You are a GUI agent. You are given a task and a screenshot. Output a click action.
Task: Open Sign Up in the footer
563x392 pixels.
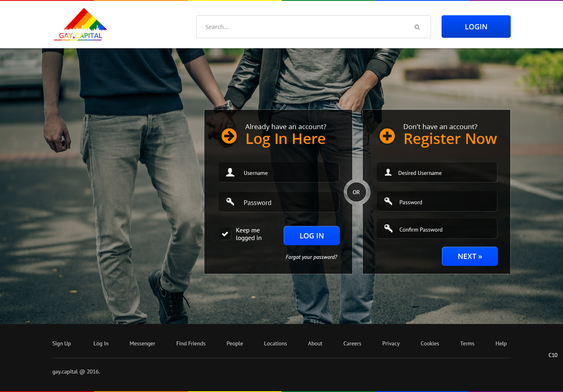pyautogui.click(x=62, y=343)
